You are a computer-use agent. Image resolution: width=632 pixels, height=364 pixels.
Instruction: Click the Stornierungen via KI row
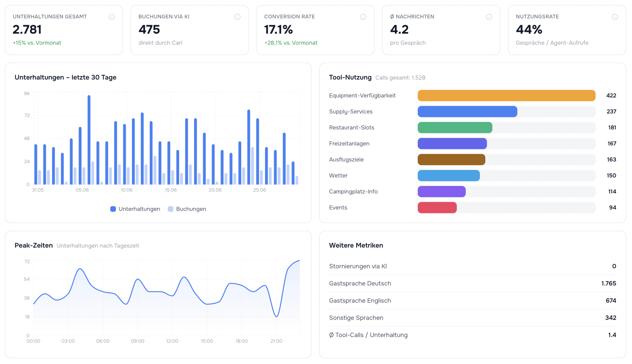click(472, 266)
